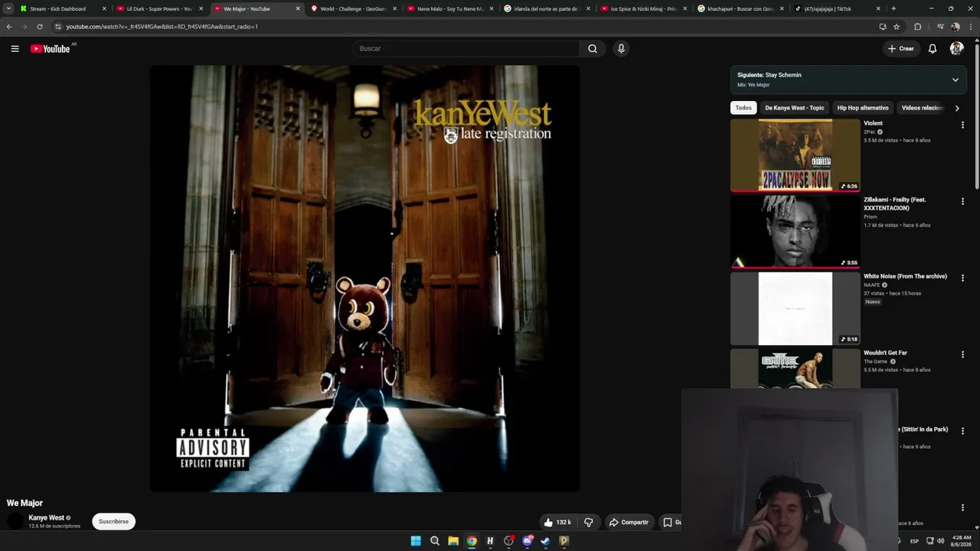Start voice search with the microphone icon
The width and height of the screenshot is (980, 551).
coord(621,48)
